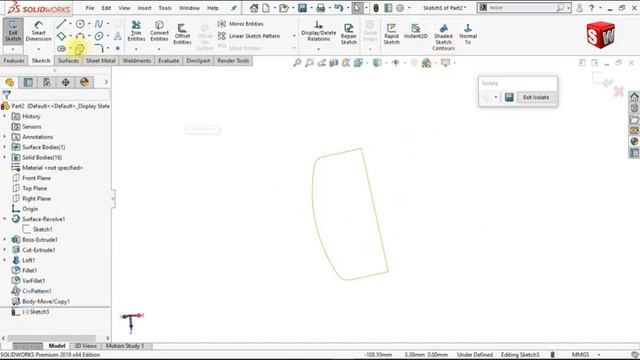Click Trim Entities tool

click(x=136, y=31)
